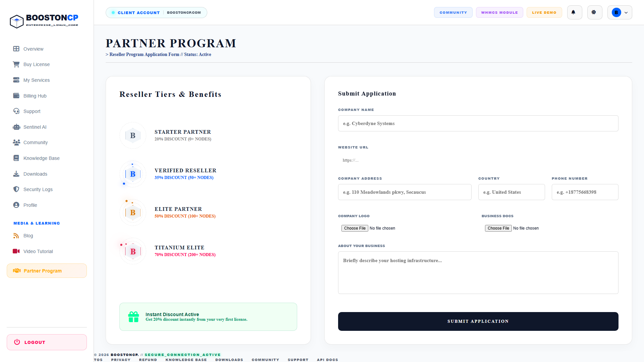Screen dimensions: 644x362
Task: Click the Billing Hub card icon
Action: click(16, 96)
